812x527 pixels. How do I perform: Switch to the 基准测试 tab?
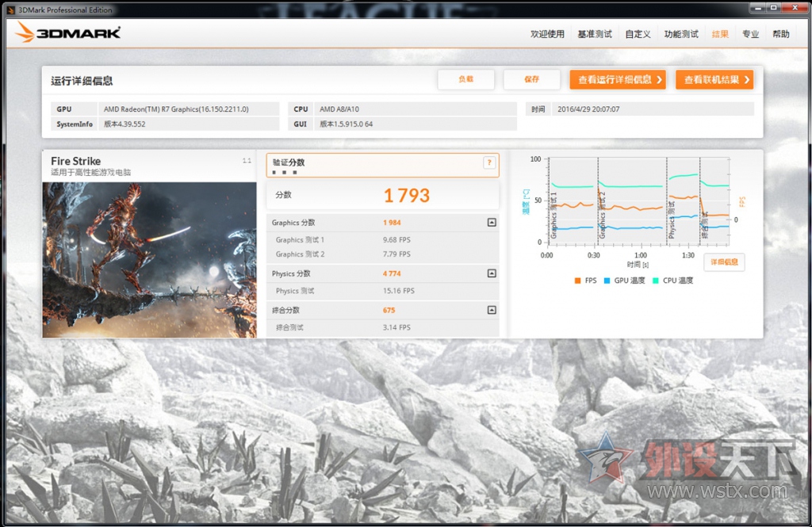595,34
